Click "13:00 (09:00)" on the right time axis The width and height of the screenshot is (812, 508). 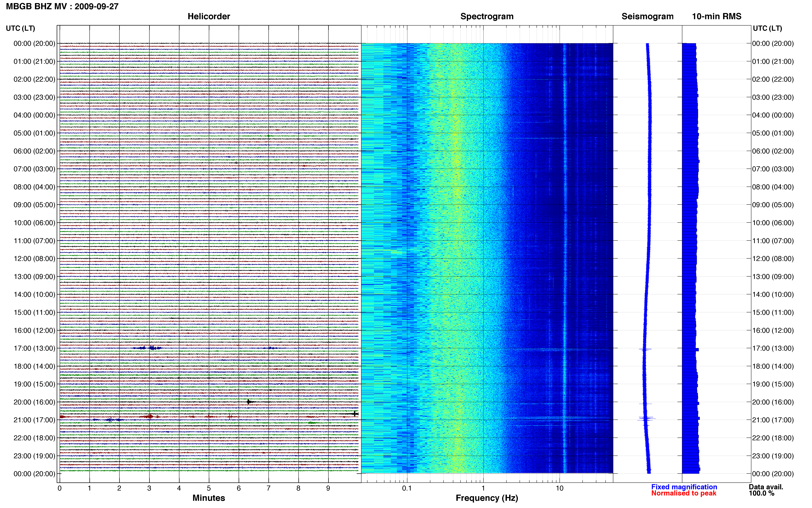pyautogui.click(x=773, y=277)
